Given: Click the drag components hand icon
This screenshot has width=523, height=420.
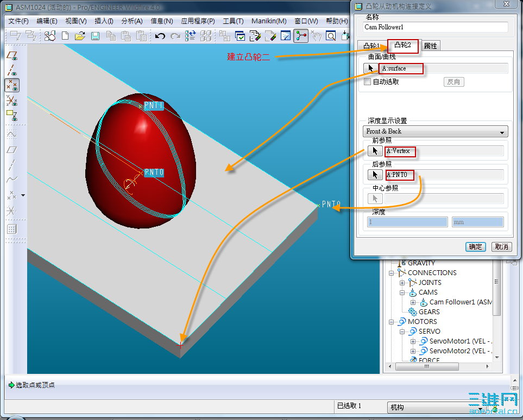Looking at the screenshot, I should (x=316, y=36).
